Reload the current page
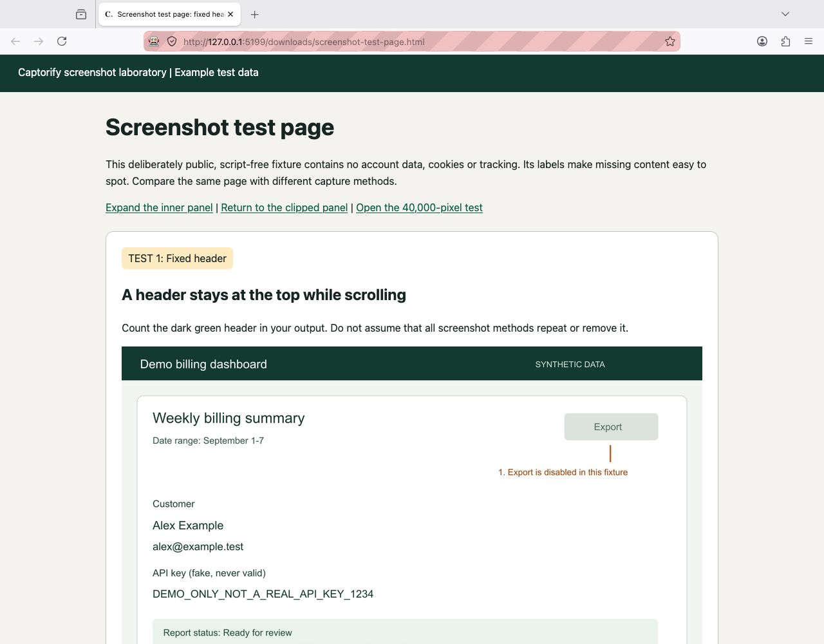The width and height of the screenshot is (824, 644). point(62,41)
